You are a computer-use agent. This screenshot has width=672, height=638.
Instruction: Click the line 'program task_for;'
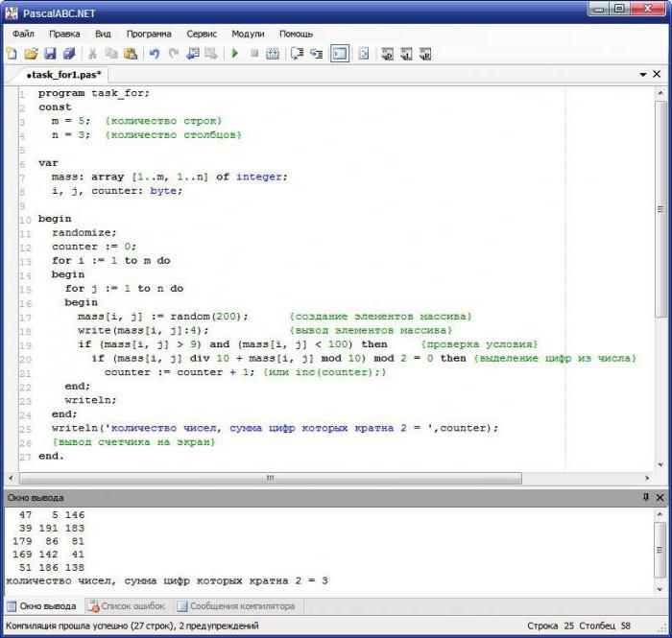[94, 93]
